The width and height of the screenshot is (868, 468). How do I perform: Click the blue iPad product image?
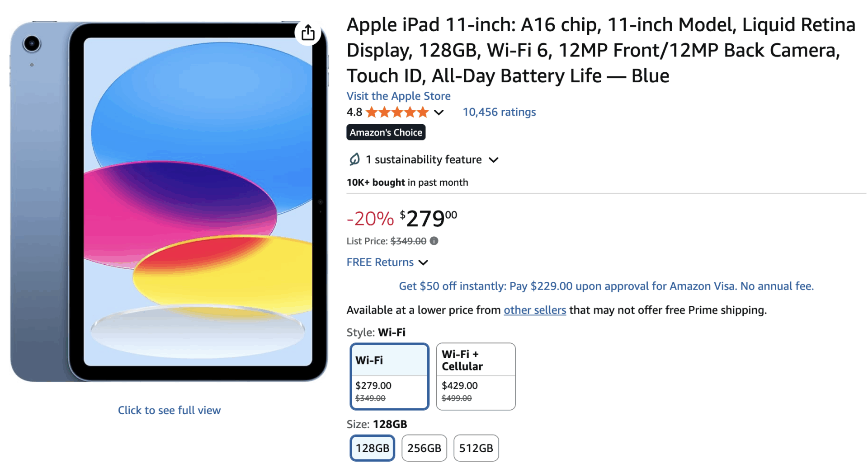(170, 199)
